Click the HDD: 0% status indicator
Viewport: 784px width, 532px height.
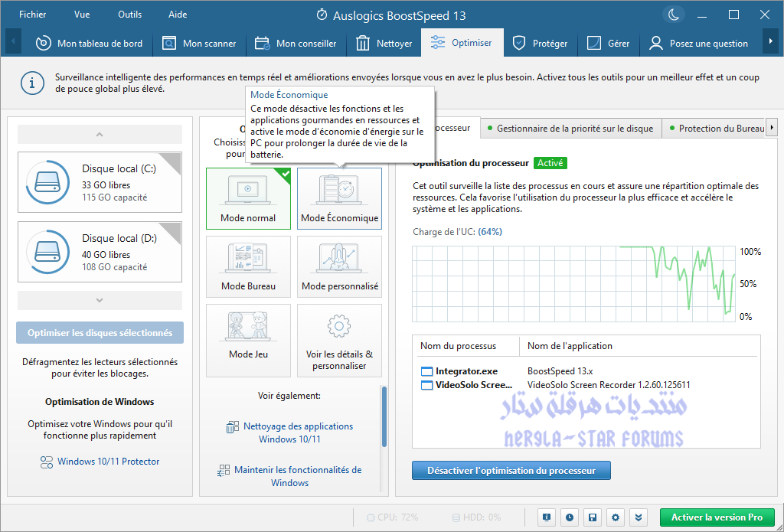(476, 517)
